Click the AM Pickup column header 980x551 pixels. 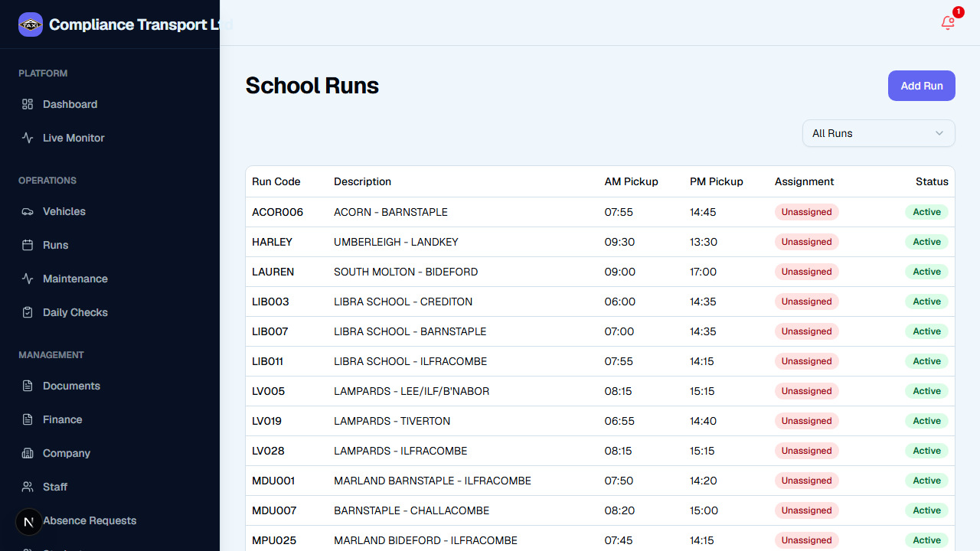[632, 181]
